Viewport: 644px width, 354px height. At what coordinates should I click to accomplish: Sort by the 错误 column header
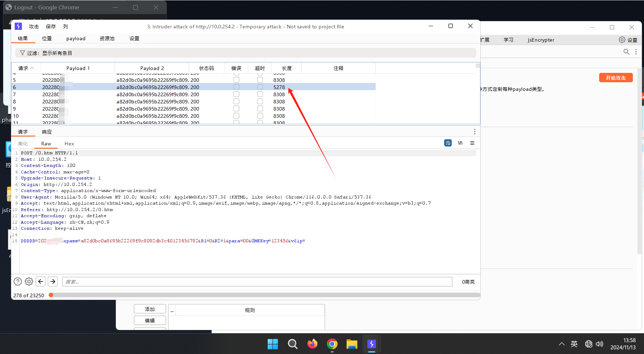coord(236,68)
